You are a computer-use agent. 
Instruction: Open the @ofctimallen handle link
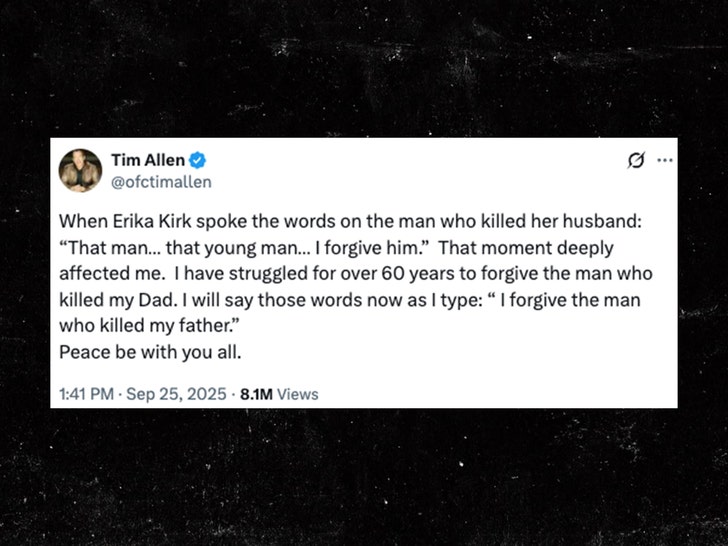[161, 182]
